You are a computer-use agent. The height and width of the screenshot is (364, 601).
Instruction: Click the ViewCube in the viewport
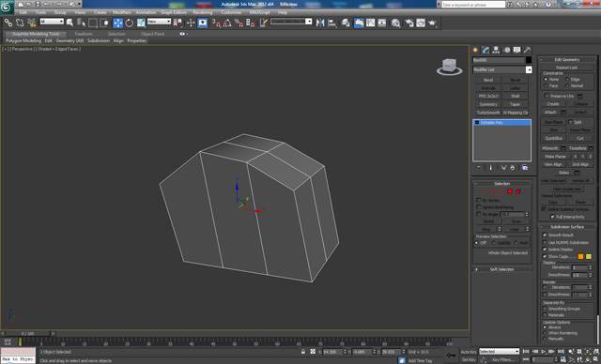coord(449,67)
